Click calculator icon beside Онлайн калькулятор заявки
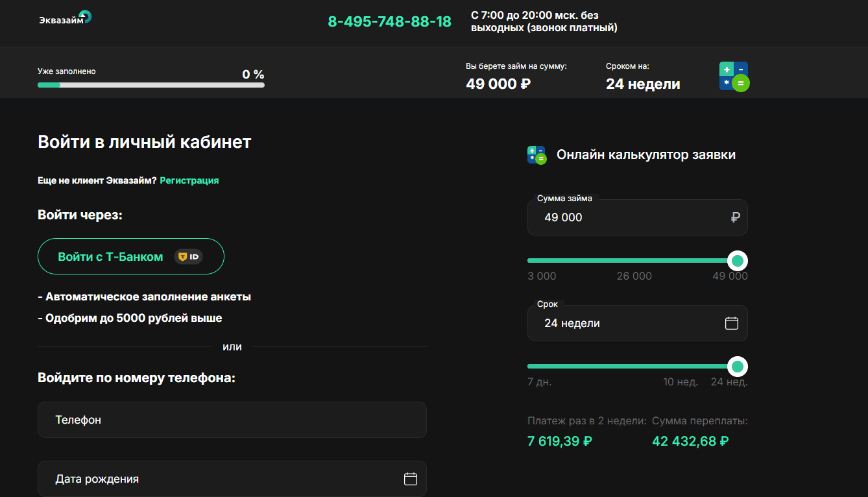 [536, 154]
